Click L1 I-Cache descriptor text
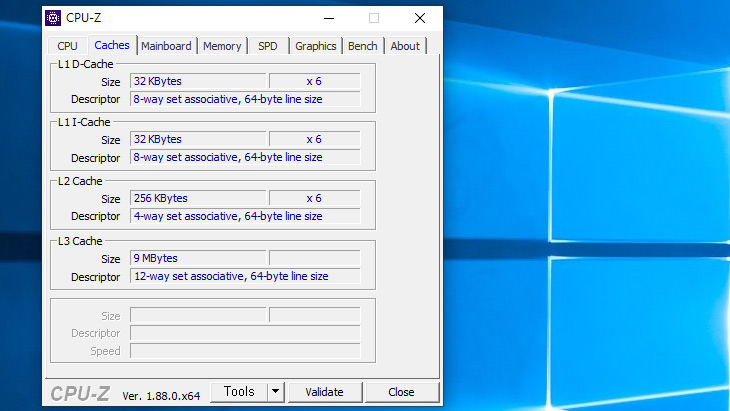Image resolution: width=730 pixels, height=411 pixels. coord(245,157)
